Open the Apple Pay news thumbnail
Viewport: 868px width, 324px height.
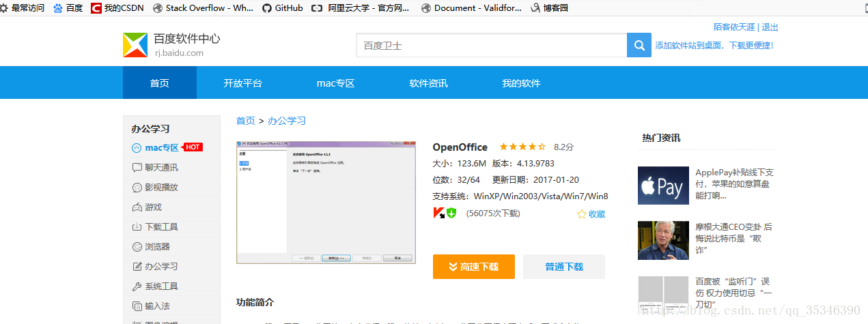(x=663, y=185)
